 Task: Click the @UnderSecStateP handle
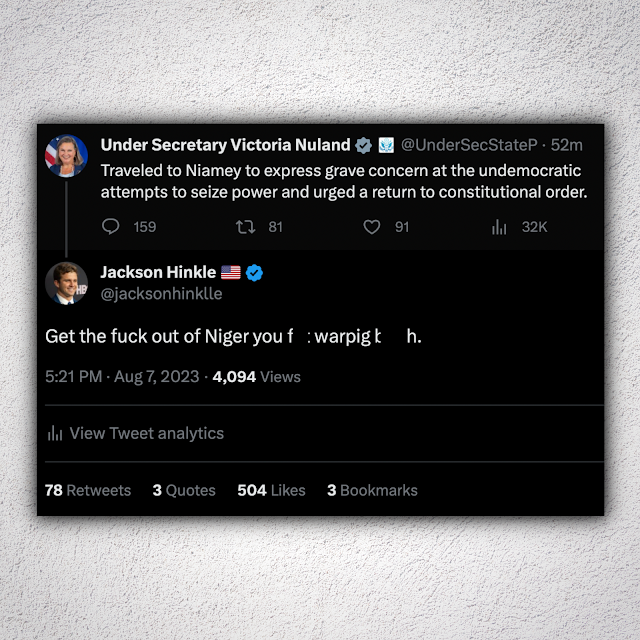pyautogui.click(x=472, y=145)
